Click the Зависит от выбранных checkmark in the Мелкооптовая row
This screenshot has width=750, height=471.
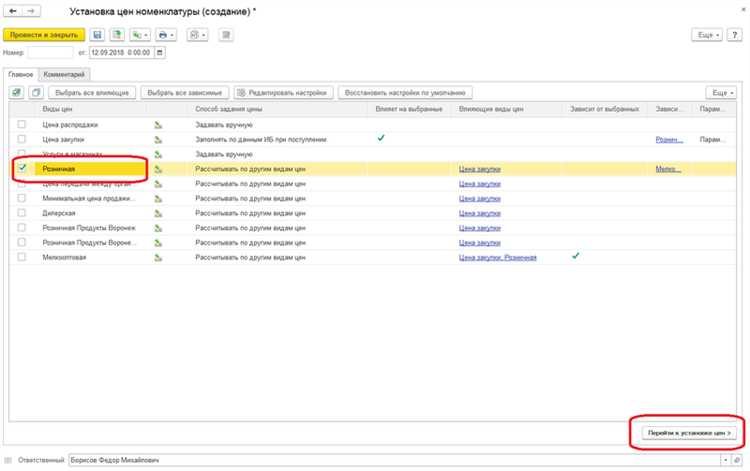pyautogui.click(x=575, y=256)
